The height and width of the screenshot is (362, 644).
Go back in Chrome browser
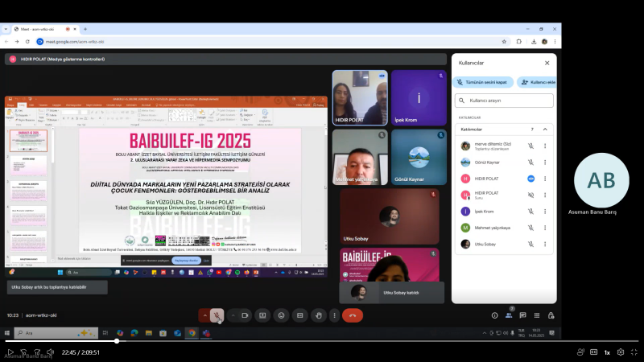pyautogui.click(x=6, y=42)
